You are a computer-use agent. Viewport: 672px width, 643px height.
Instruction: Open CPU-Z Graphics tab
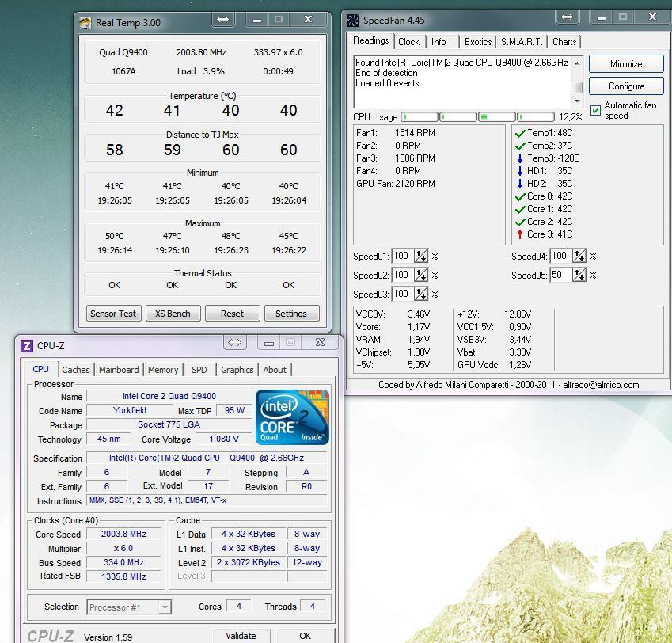coord(237,370)
